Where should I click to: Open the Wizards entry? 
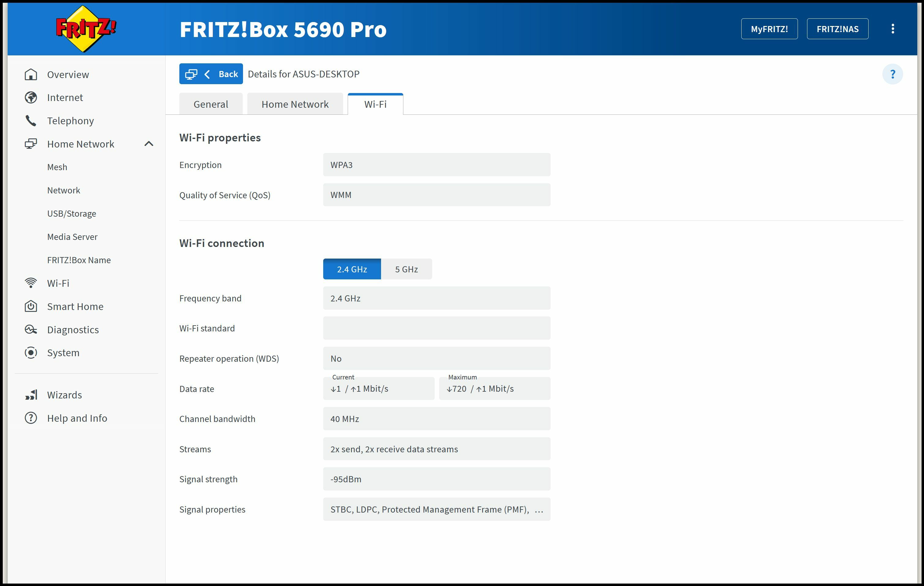(x=65, y=395)
